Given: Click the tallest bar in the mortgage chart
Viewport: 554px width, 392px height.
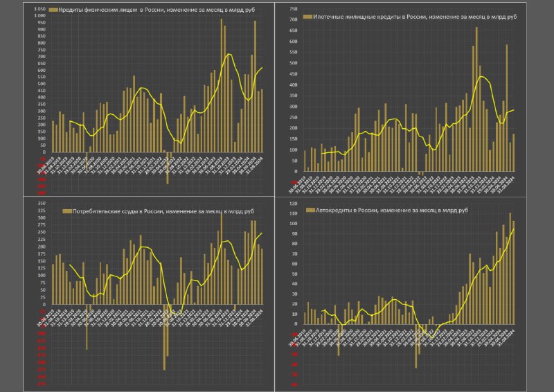Looking at the screenshot, I should [x=476, y=99].
